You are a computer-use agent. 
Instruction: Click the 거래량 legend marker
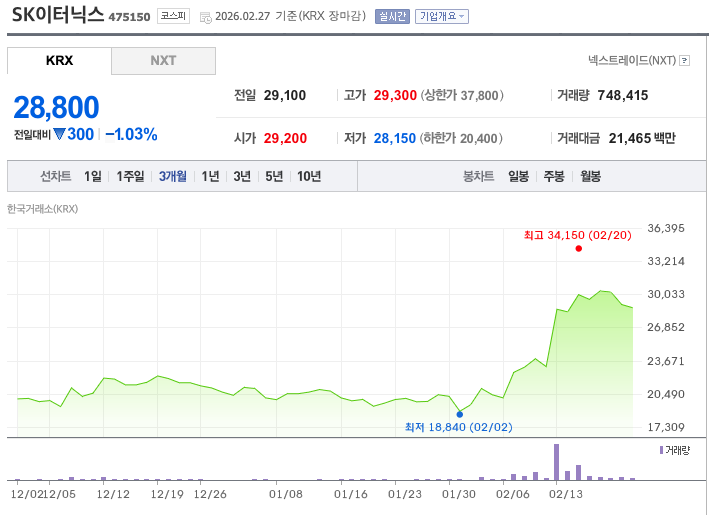(661, 450)
